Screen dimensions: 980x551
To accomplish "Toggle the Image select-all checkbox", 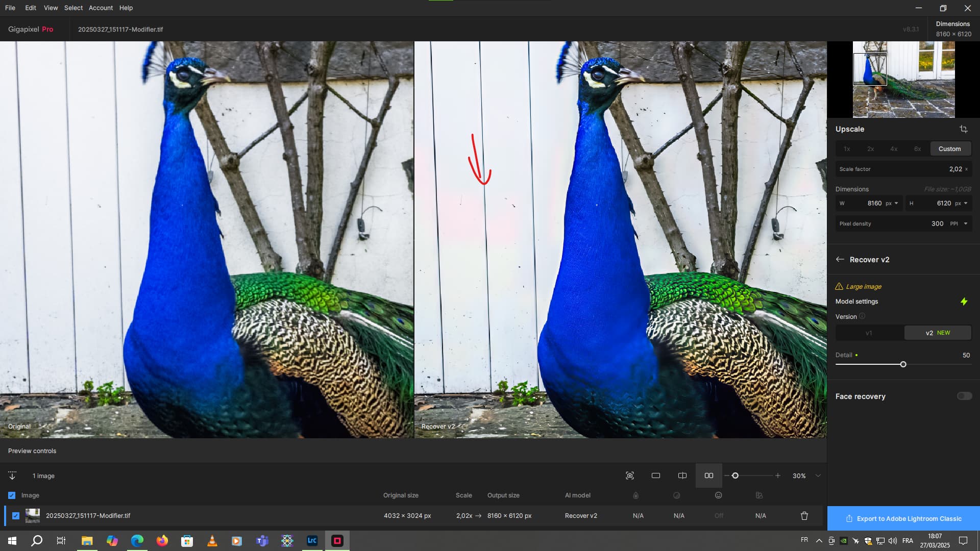I will coord(12,495).
